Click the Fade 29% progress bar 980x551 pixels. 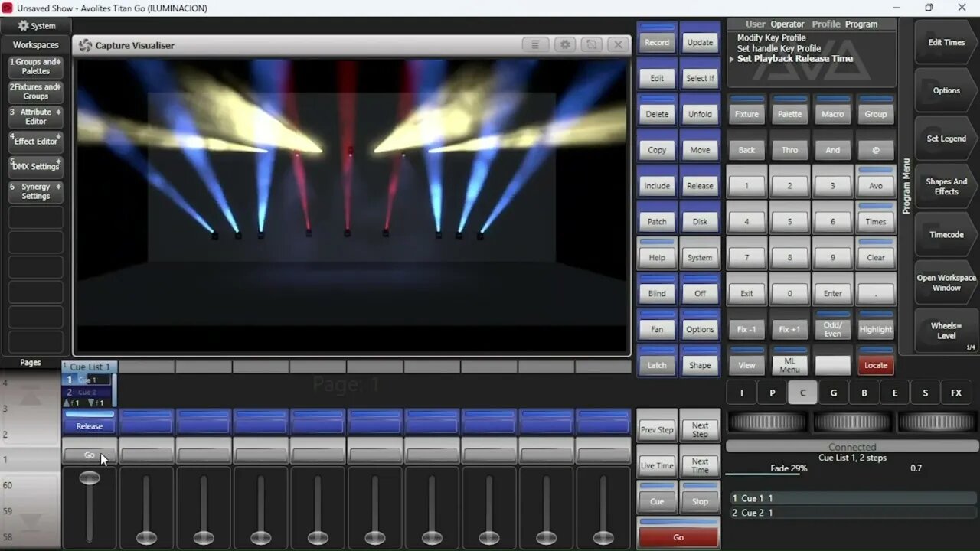(x=789, y=469)
